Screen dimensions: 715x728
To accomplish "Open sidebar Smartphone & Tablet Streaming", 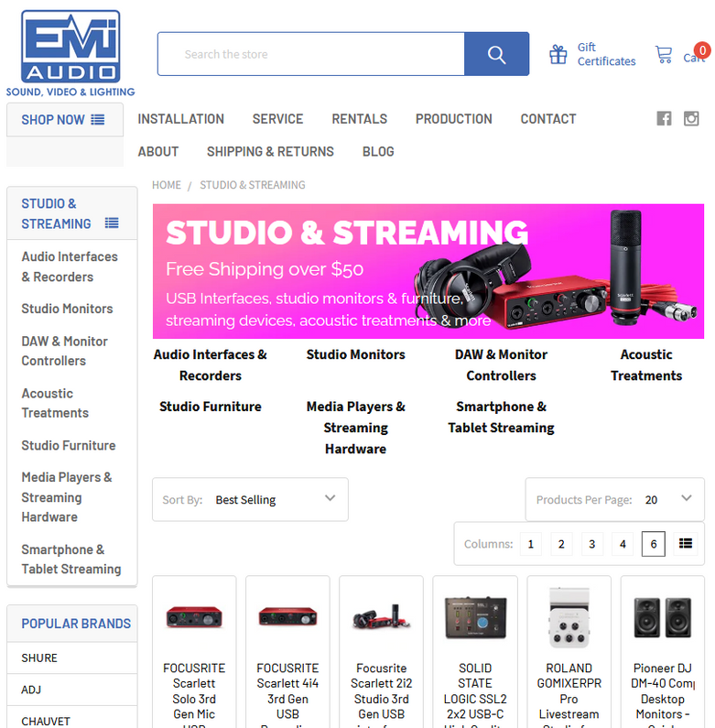I will 71,559.
